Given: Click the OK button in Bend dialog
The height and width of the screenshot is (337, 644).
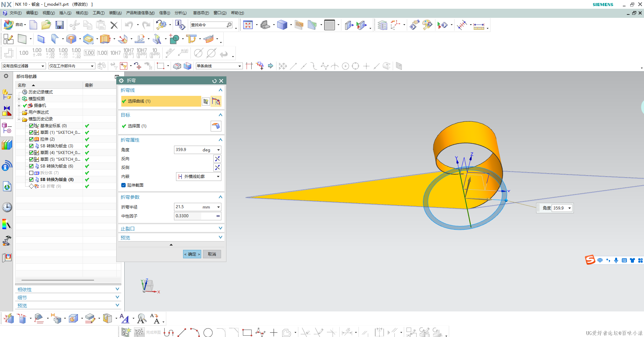Looking at the screenshot, I should (192, 254).
